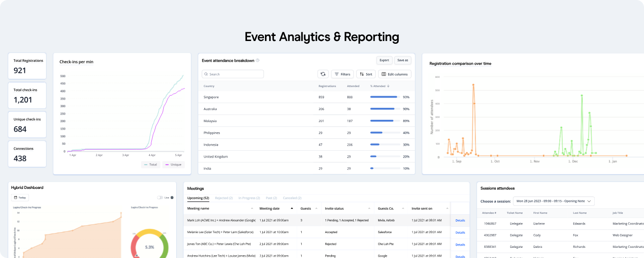This screenshot has height=258, width=644.
Task: Open the Edit columns panel
Action: 394,74
